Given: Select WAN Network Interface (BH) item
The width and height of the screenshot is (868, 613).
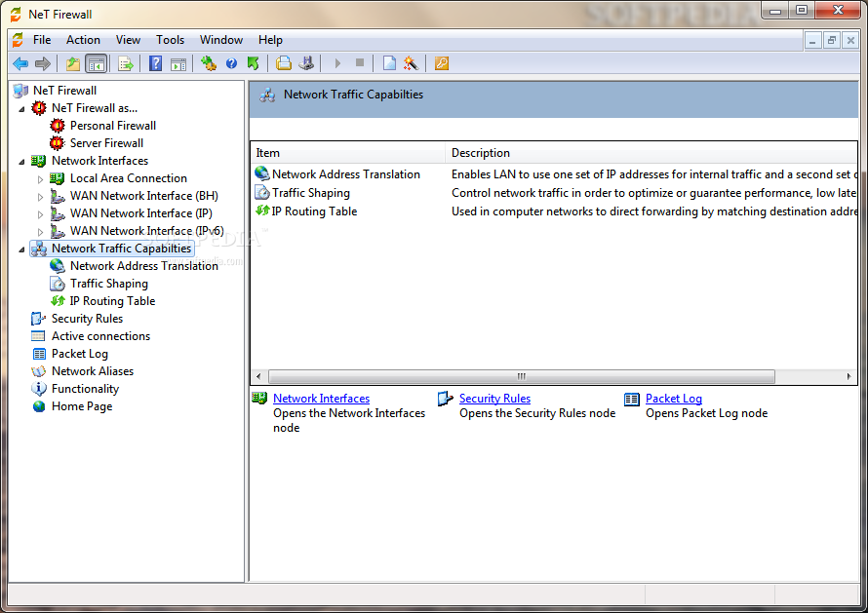Looking at the screenshot, I should tap(144, 197).
